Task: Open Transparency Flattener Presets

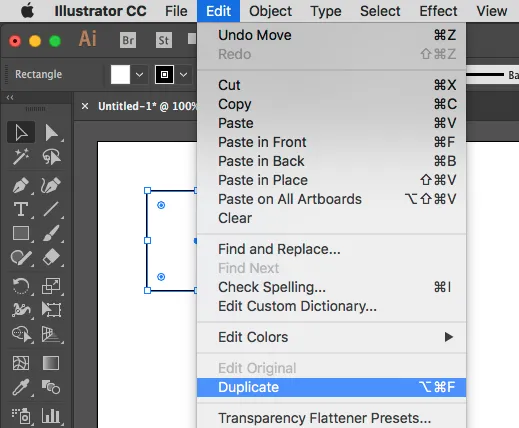Action: (331, 418)
